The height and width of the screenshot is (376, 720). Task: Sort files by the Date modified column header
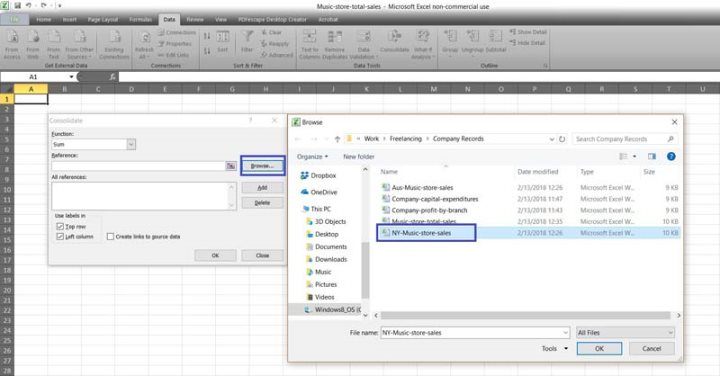[x=538, y=172]
